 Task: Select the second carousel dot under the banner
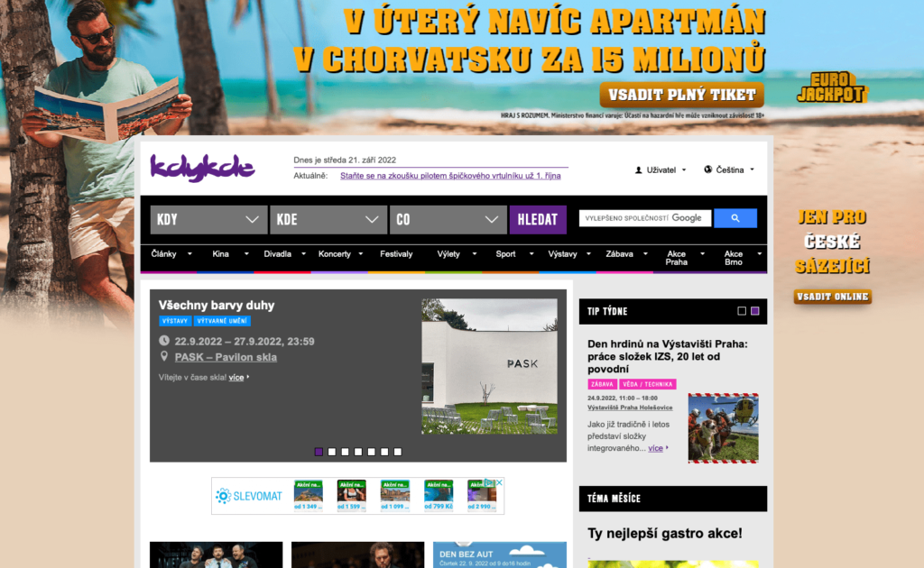331,452
